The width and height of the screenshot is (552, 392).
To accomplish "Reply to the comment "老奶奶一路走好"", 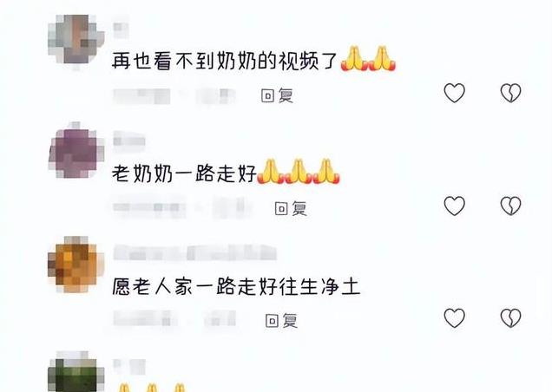I will point(291,209).
